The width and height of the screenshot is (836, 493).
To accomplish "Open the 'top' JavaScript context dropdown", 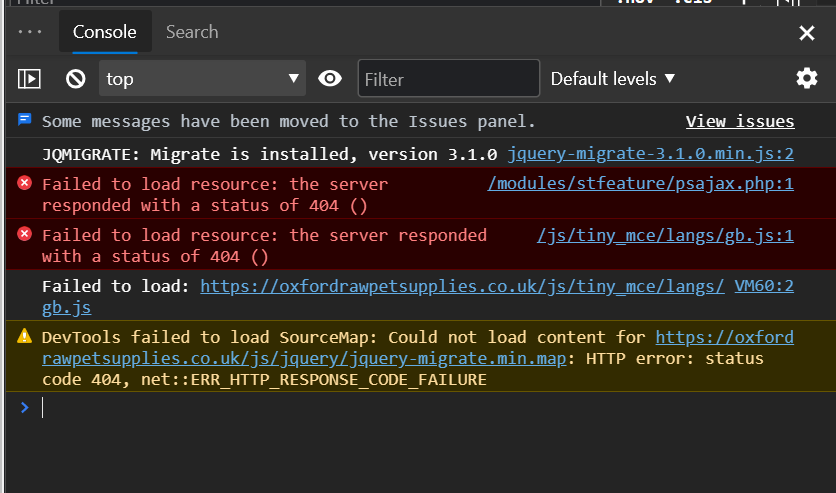I will click(x=202, y=78).
